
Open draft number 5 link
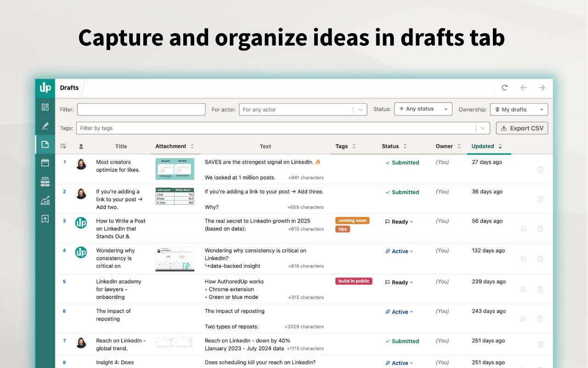(64, 282)
